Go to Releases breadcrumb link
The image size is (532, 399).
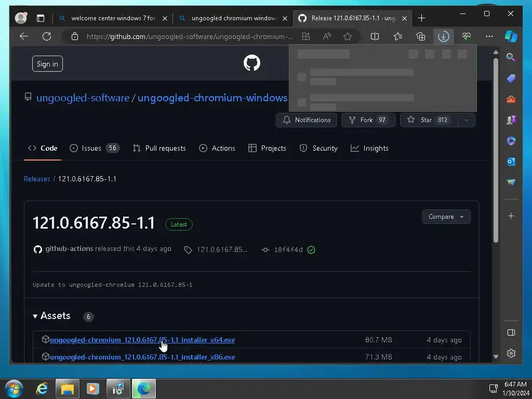[x=37, y=179]
